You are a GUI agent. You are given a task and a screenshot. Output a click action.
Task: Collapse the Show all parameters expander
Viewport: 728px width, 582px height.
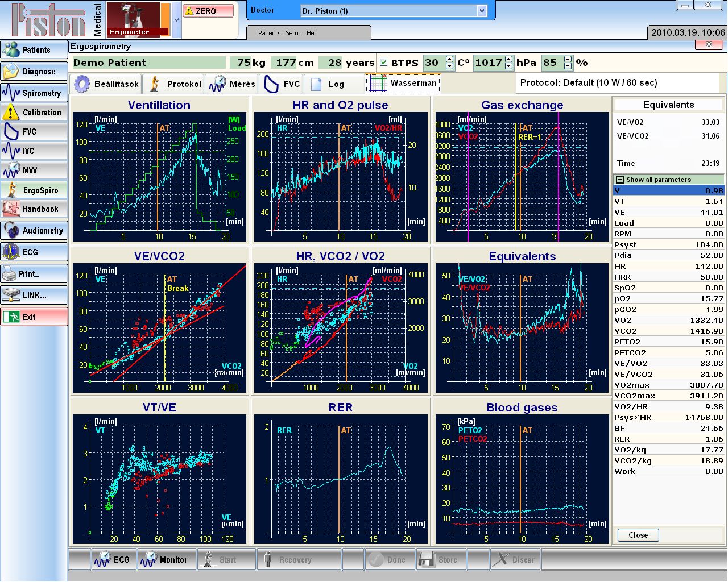pos(620,180)
